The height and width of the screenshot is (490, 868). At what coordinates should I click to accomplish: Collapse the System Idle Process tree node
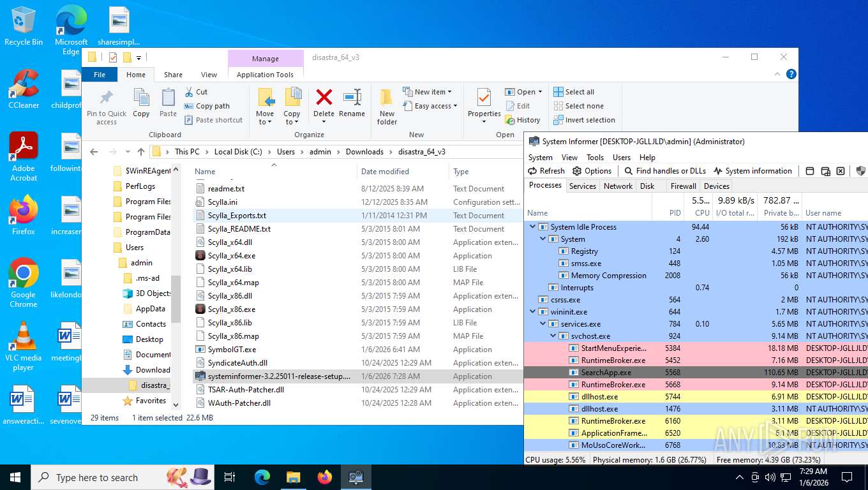[x=533, y=227]
